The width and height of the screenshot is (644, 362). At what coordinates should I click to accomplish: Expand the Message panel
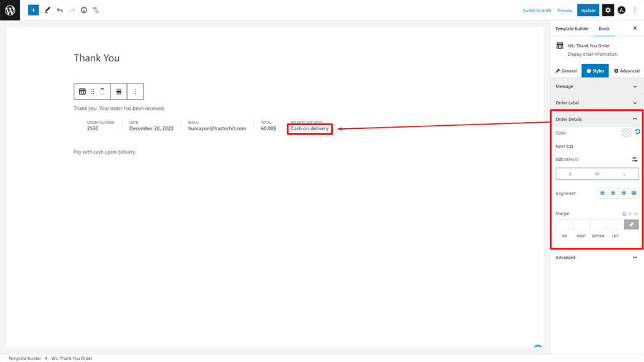click(596, 87)
